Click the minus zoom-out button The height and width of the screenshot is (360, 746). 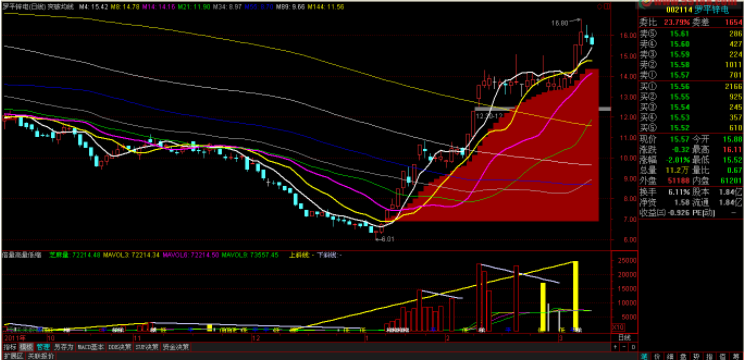click(624, 347)
